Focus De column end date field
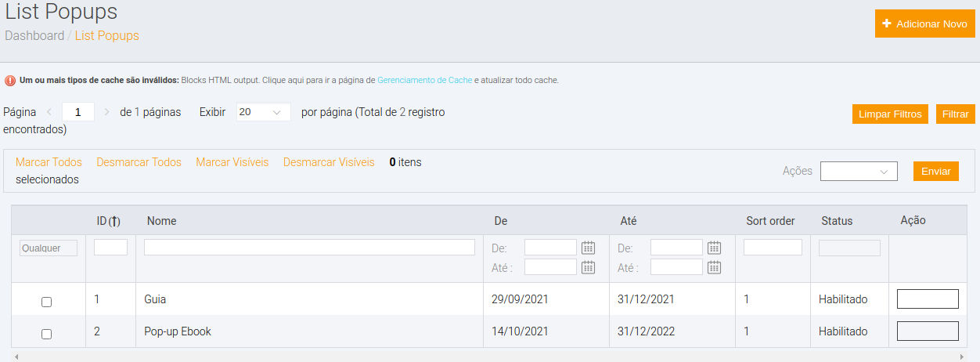Image resolution: width=980 pixels, height=362 pixels. (x=550, y=267)
